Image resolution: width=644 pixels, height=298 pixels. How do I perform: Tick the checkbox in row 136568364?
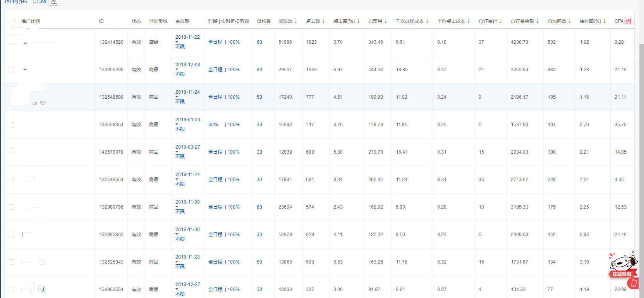point(12,125)
